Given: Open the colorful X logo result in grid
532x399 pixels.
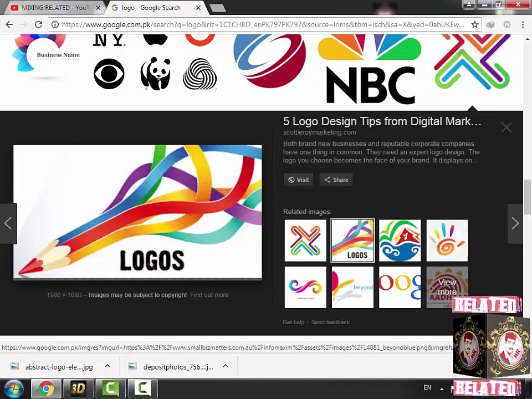Looking at the screenshot, I should 472,63.
